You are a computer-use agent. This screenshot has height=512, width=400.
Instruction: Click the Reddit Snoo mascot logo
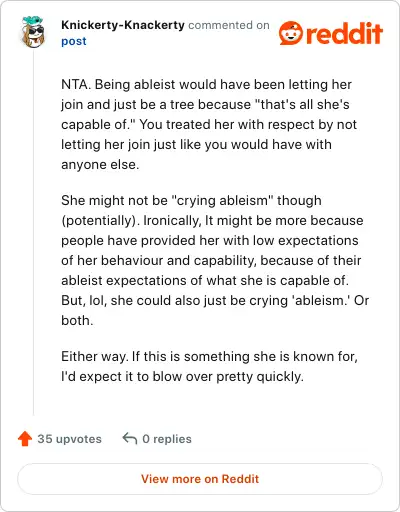pyautogui.click(x=291, y=33)
